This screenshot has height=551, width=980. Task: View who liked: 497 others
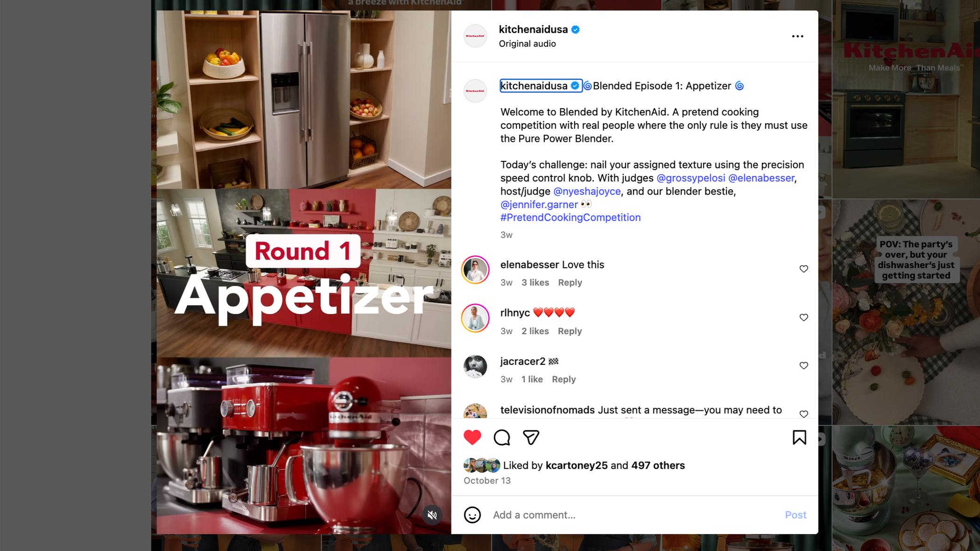(x=657, y=465)
